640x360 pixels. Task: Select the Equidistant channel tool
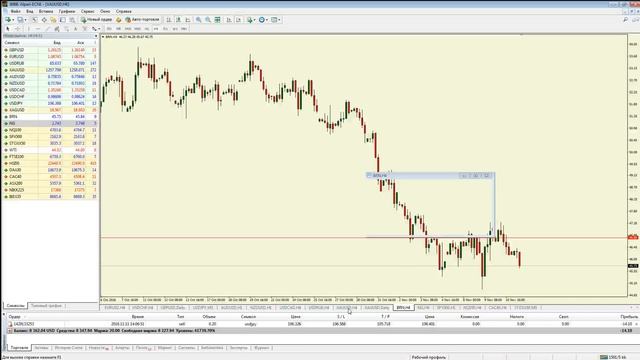57,29
